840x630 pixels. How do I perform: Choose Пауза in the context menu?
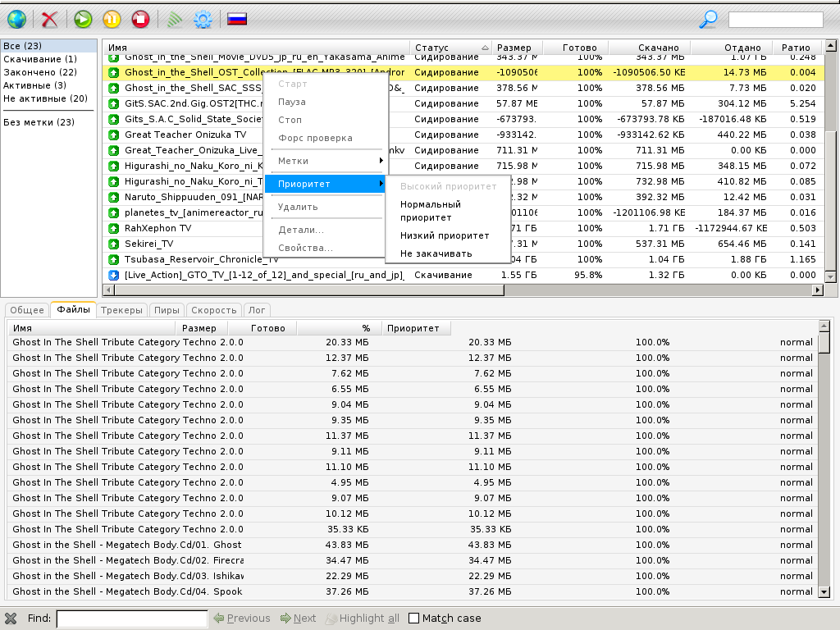(292, 102)
